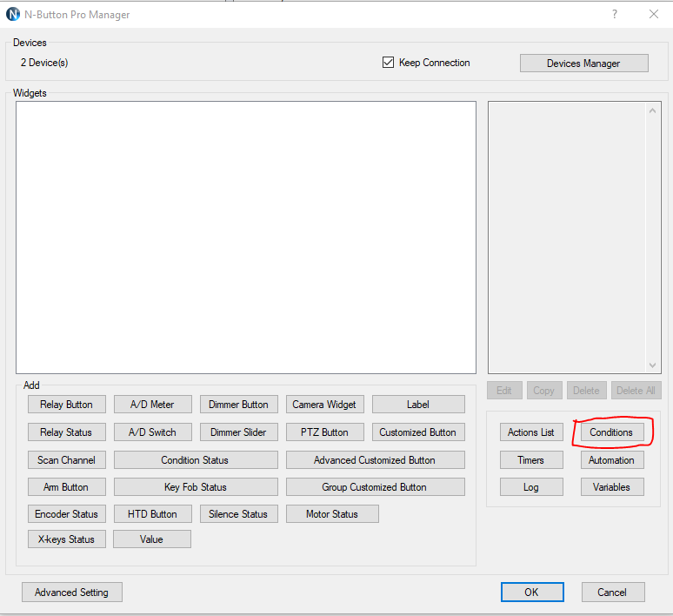Add an Advanced Customized Button
Image resolution: width=673 pixels, height=616 pixels.
tap(375, 460)
